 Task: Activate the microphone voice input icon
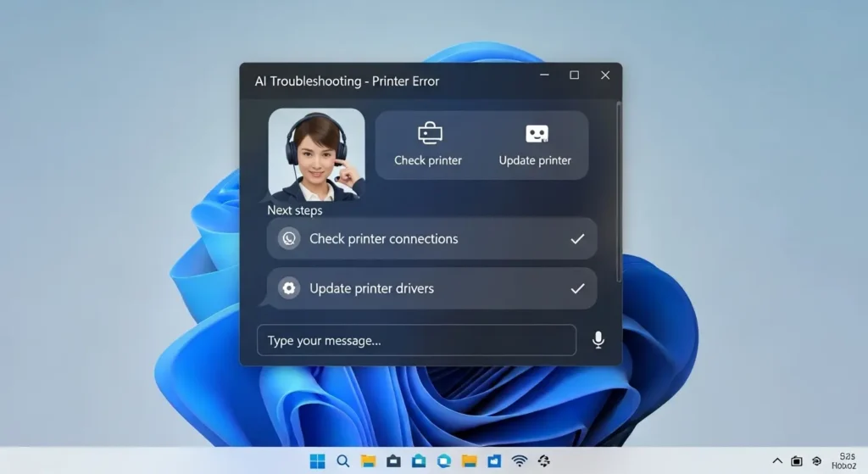(598, 339)
